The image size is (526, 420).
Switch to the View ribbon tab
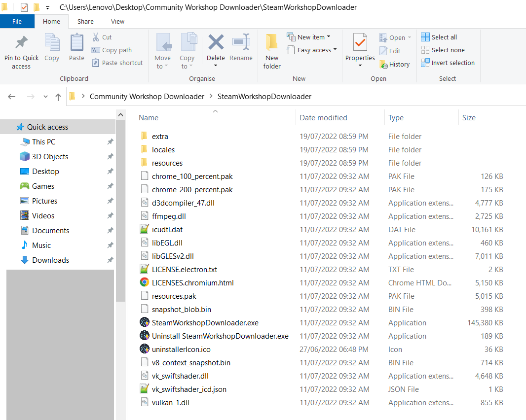118,22
